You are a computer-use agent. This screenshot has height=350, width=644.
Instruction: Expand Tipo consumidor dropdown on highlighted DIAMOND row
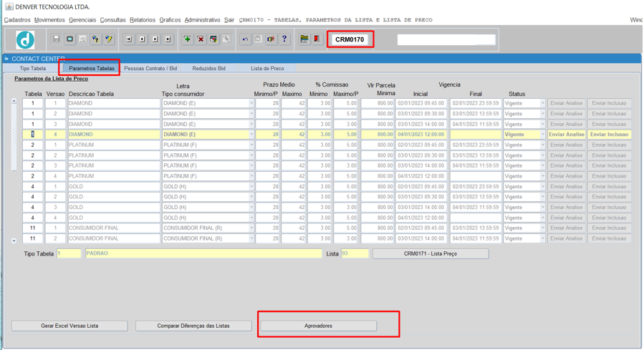251,135
